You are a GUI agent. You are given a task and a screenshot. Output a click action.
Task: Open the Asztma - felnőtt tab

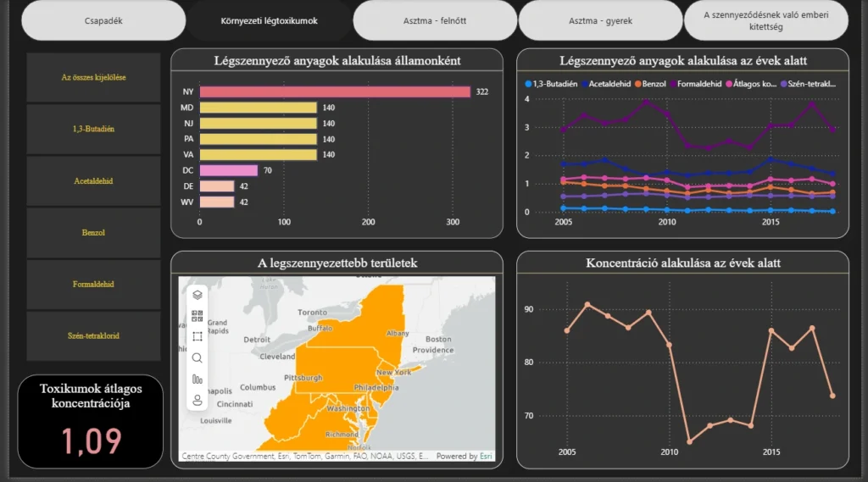[435, 20]
